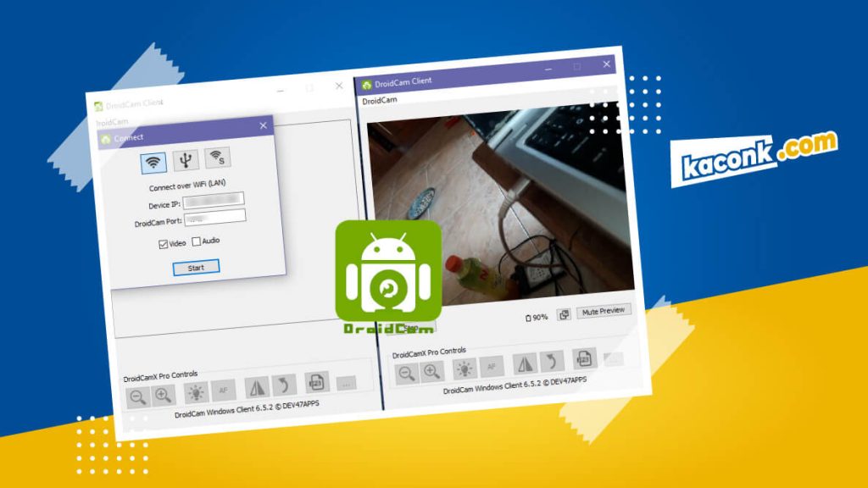The image size is (868, 488).
Task: Click the live camera preview image
Action: coord(501,205)
